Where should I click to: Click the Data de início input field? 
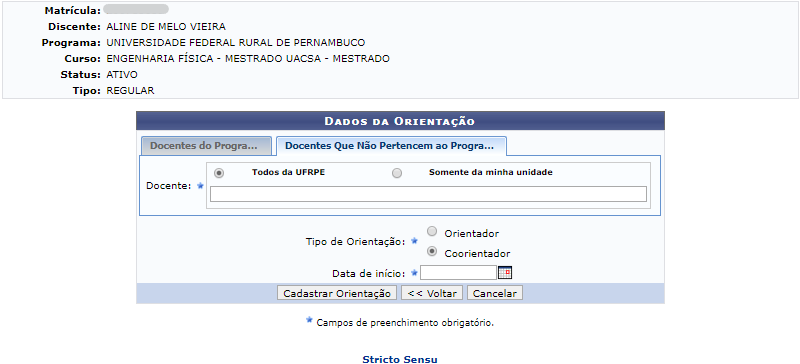[458, 273]
